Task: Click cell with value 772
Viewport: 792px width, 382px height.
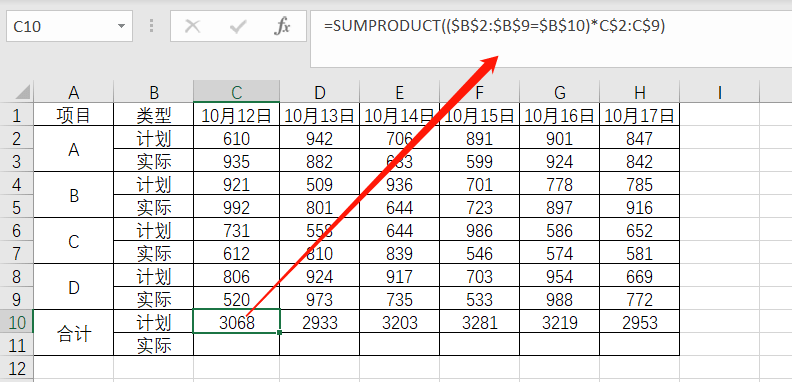Action: coord(639,299)
